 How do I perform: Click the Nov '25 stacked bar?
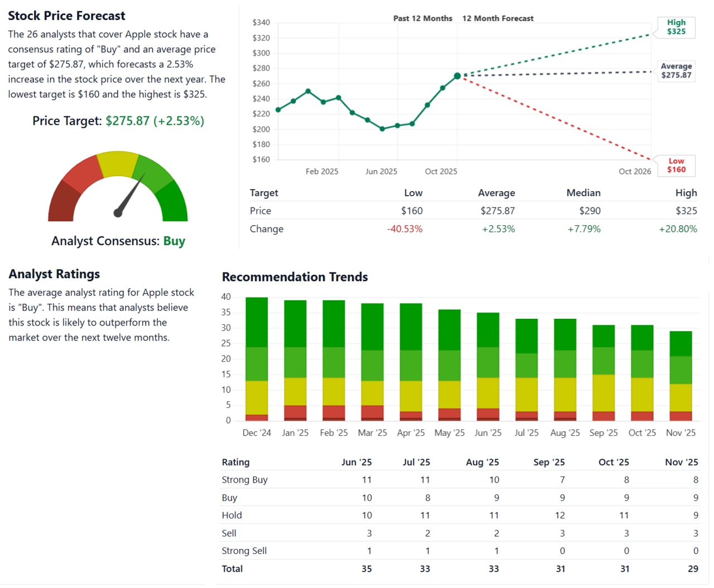pyautogui.click(x=681, y=376)
